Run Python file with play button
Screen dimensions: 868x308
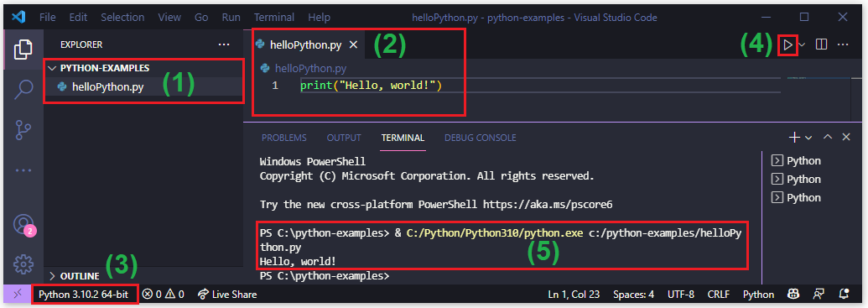(787, 44)
